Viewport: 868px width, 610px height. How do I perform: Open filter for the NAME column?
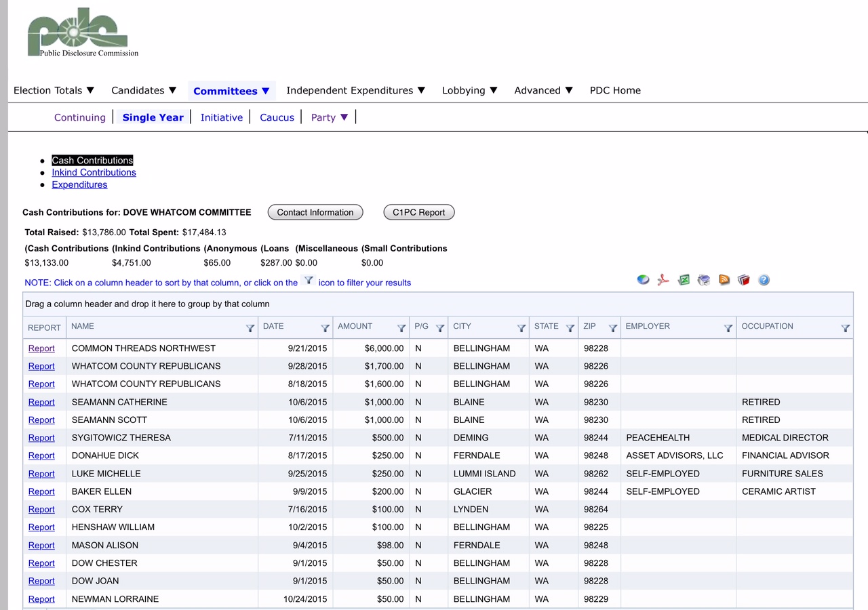250,328
